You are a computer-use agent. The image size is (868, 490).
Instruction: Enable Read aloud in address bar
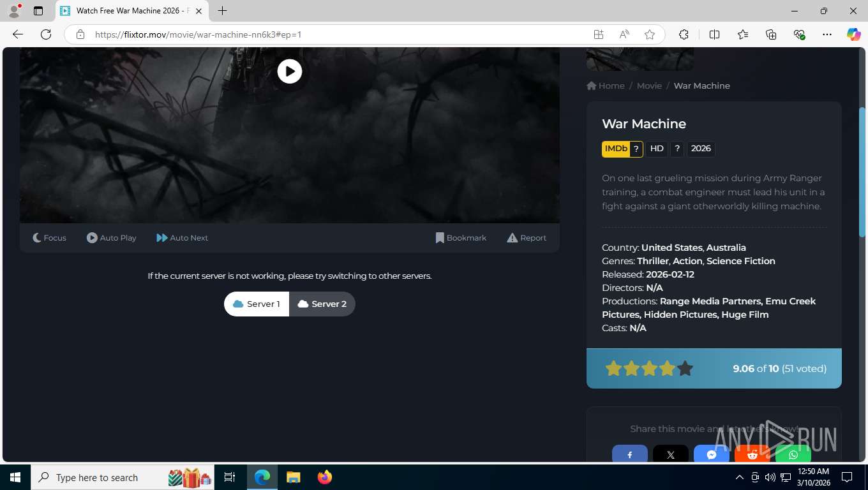(x=624, y=34)
